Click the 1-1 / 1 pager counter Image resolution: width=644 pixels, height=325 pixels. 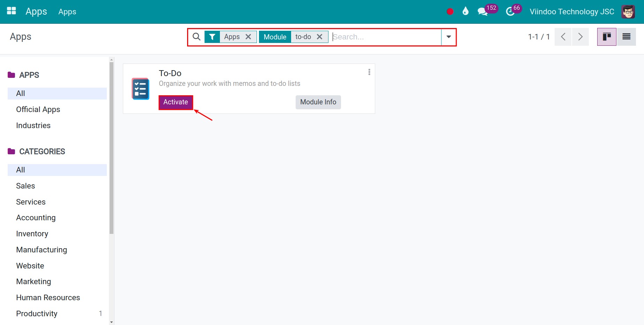pyautogui.click(x=539, y=37)
